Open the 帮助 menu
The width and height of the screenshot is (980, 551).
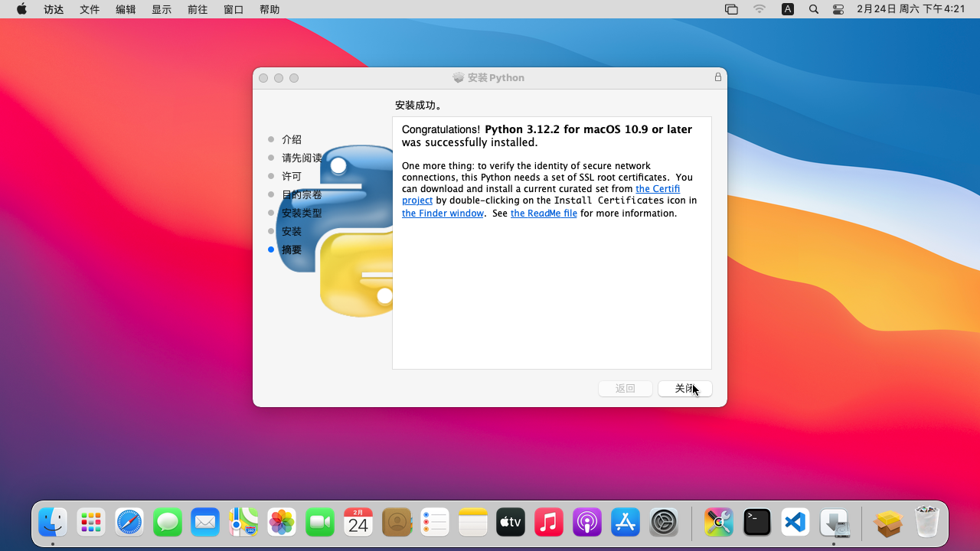(x=269, y=9)
